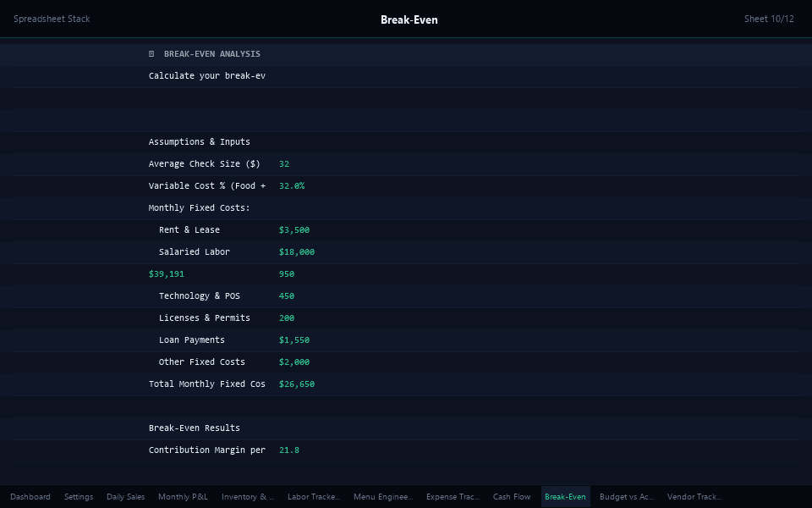
Task: Open the Budget vs Actual sheet
Action: [626, 496]
